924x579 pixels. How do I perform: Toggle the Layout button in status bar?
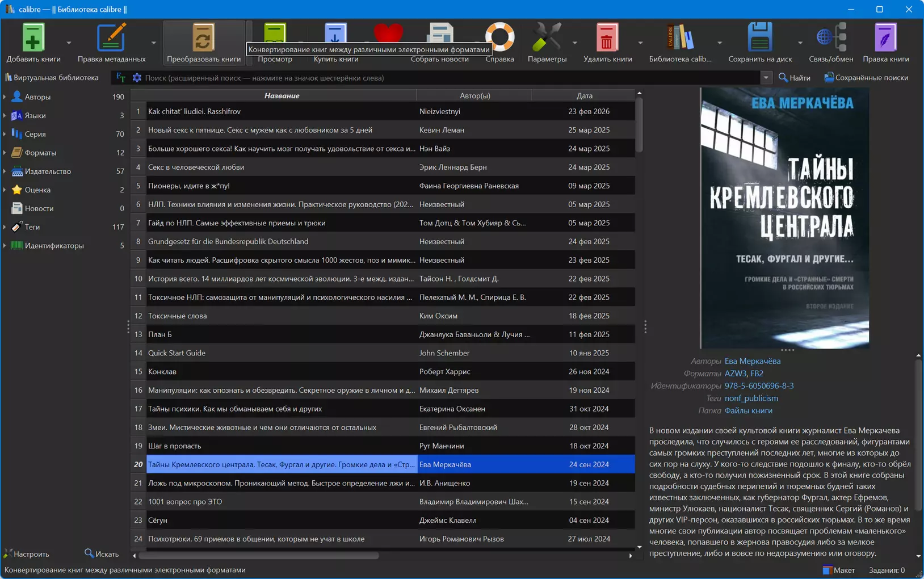point(838,570)
